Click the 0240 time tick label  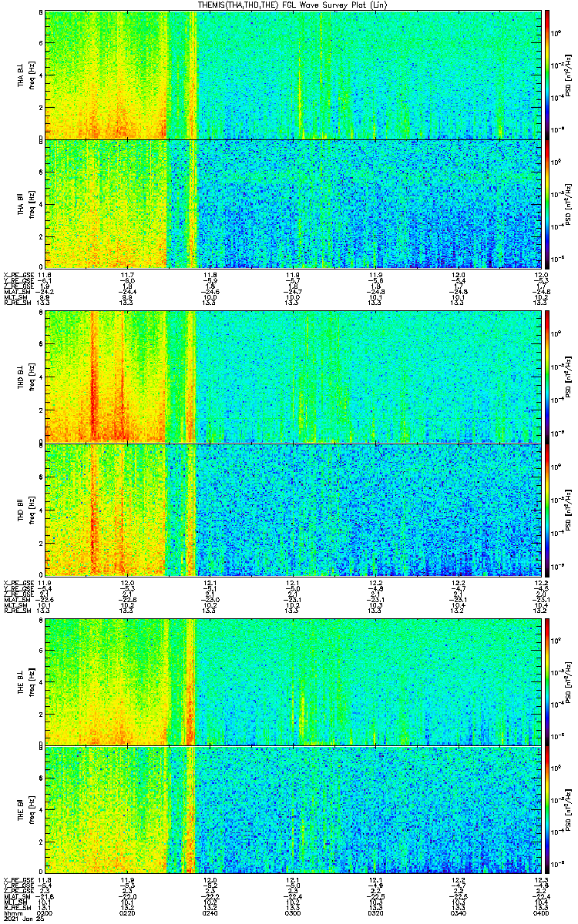210,912
